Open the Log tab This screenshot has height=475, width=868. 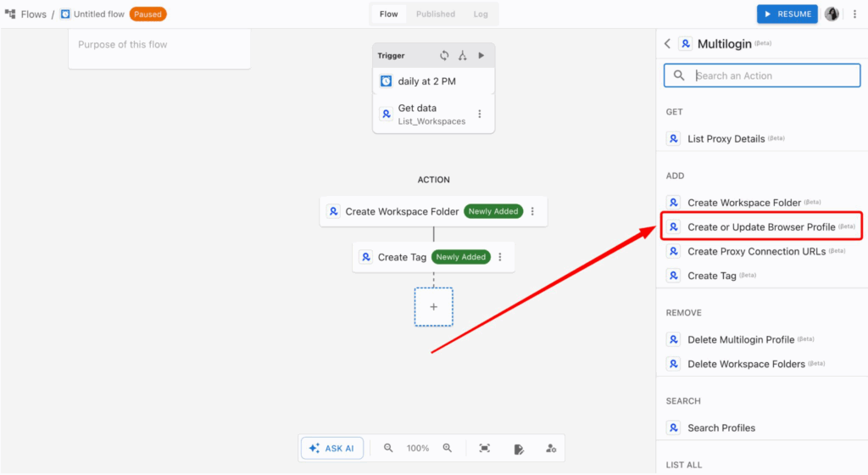481,14
